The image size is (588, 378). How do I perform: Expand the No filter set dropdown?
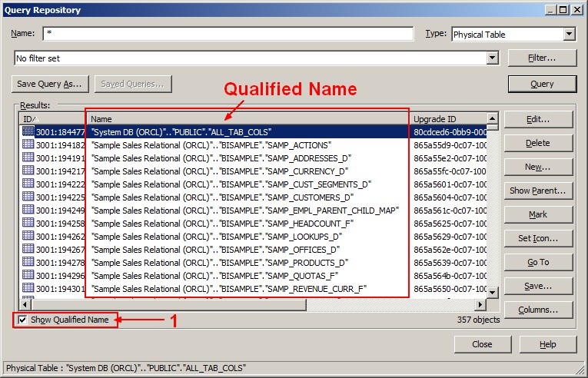point(493,58)
